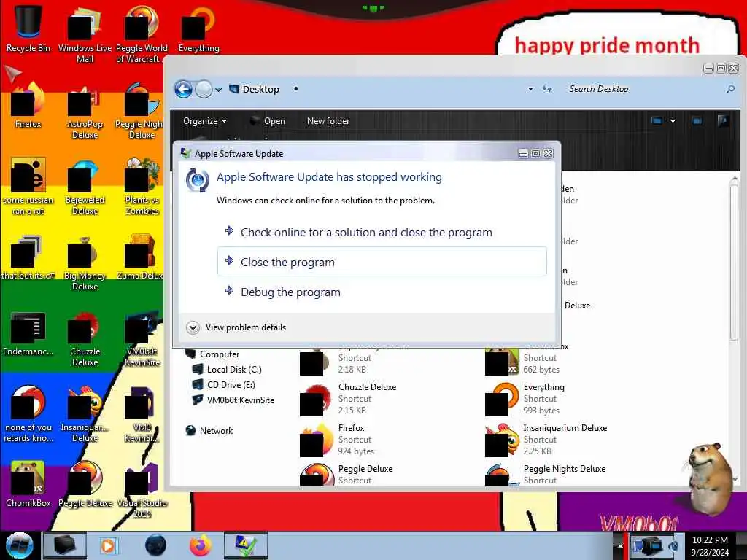Viewport: 747px width, 560px height.
Task: Open Explorer help icon in toolbar
Action: [723, 121]
